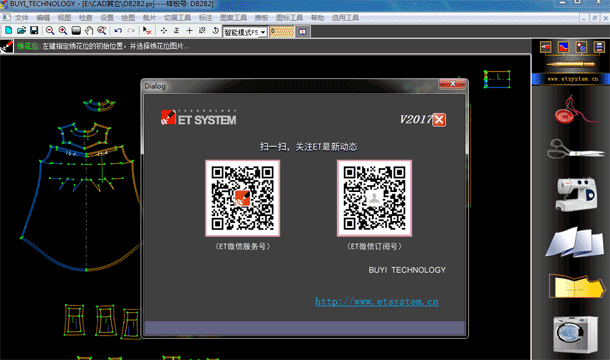Viewport: 610px width, 360px height.
Task: Select the red pencil panel icon
Action: click(x=545, y=47)
